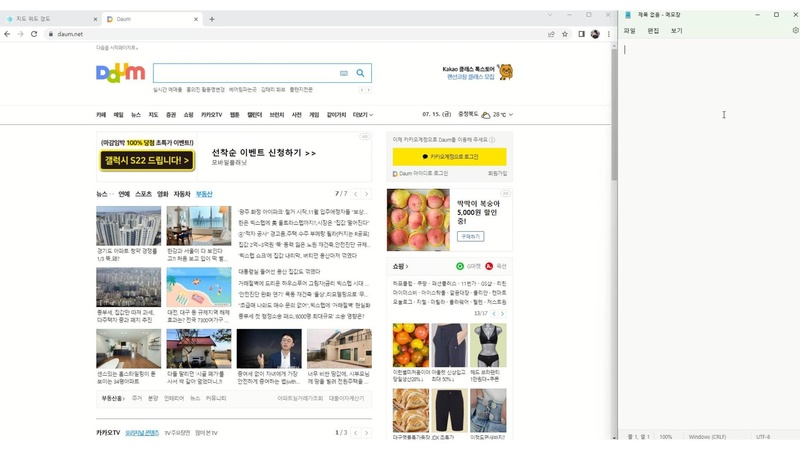Select the 연예 news tab
This screenshot has width=800, height=450.
[x=124, y=194]
